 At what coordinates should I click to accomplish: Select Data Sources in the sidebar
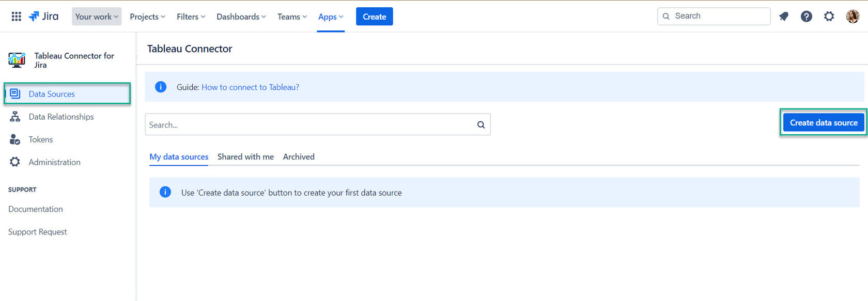click(x=67, y=93)
